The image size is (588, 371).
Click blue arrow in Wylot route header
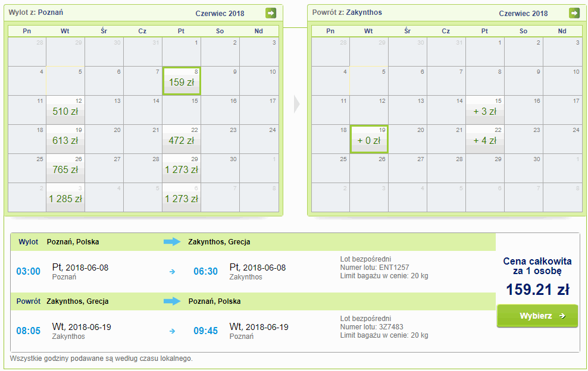click(172, 242)
